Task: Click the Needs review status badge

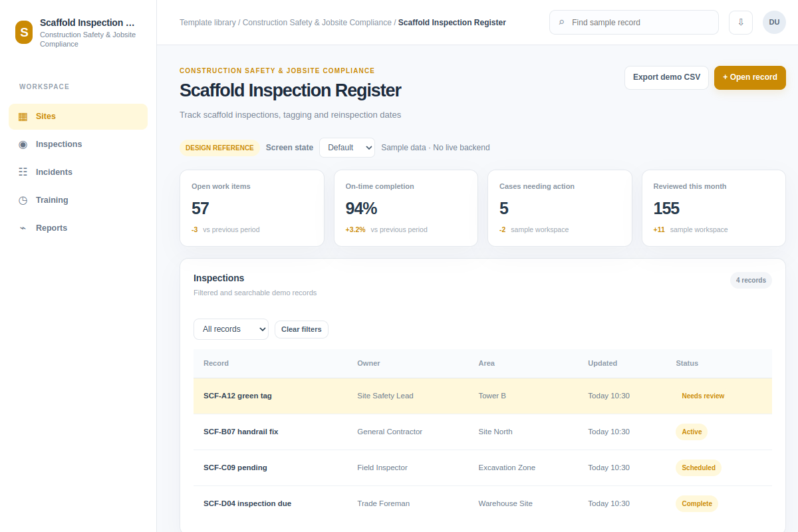Action: [703, 396]
